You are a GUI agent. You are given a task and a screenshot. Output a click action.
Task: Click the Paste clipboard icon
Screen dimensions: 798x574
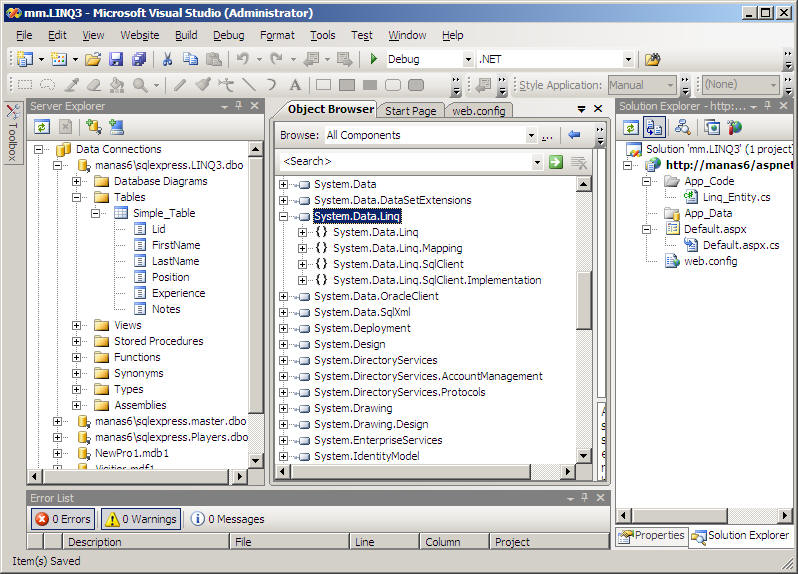click(x=214, y=60)
